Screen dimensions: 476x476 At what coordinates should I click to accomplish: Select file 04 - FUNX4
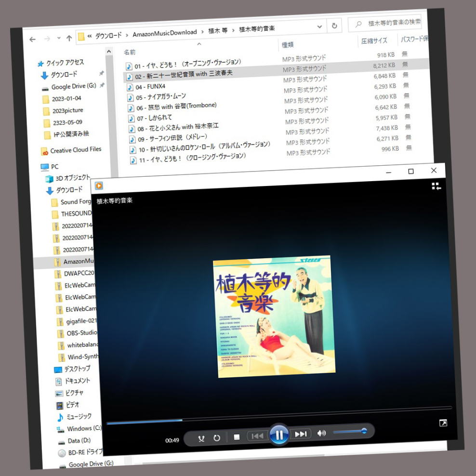coord(146,87)
